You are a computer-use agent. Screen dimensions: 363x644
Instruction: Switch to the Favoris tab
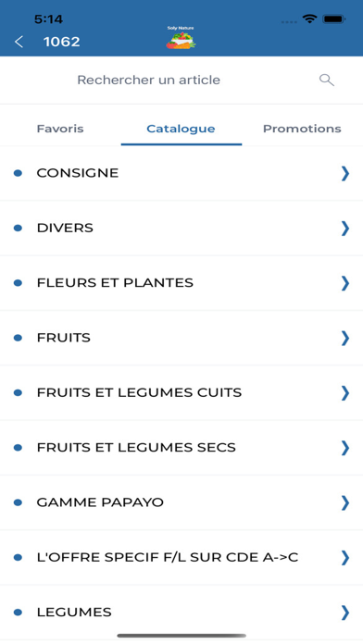(60, 129)
